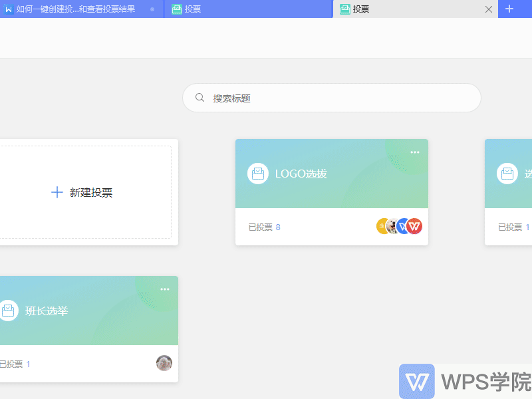Click the 已投票 8 count on LOGO选拔
This screenshot has width=532, height=399.
[x=264, y=227]
